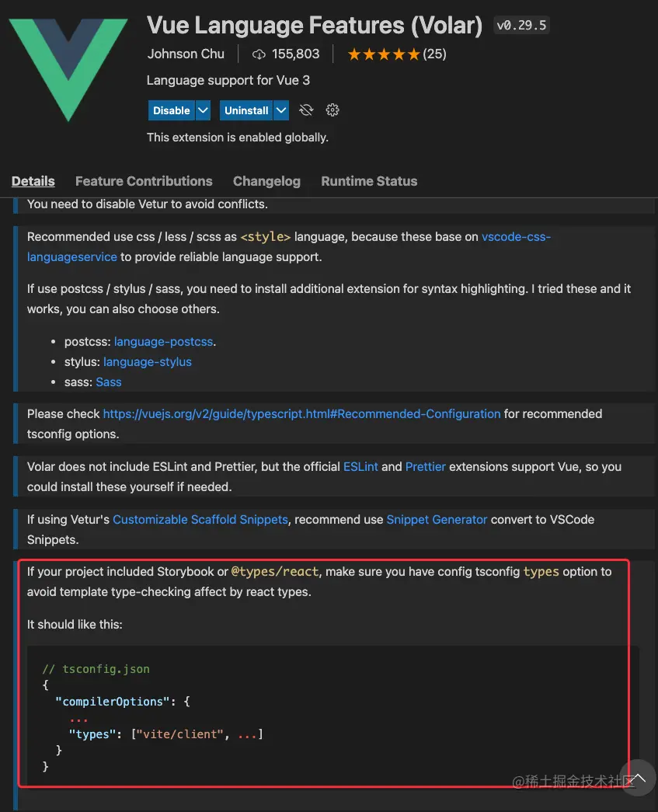Select the Details tab
Image resolution: width=658 pixels, height=812 pixels.
[33, 181]
